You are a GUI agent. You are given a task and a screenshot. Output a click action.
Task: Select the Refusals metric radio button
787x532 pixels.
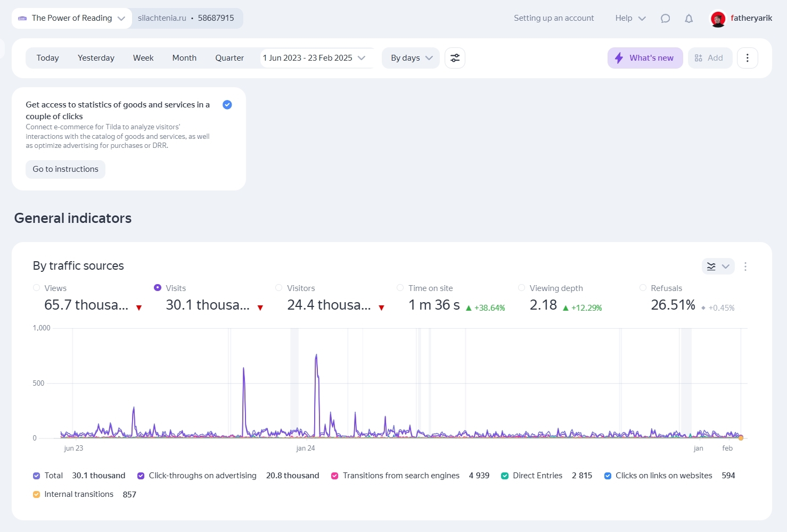[x=643, y=288]
